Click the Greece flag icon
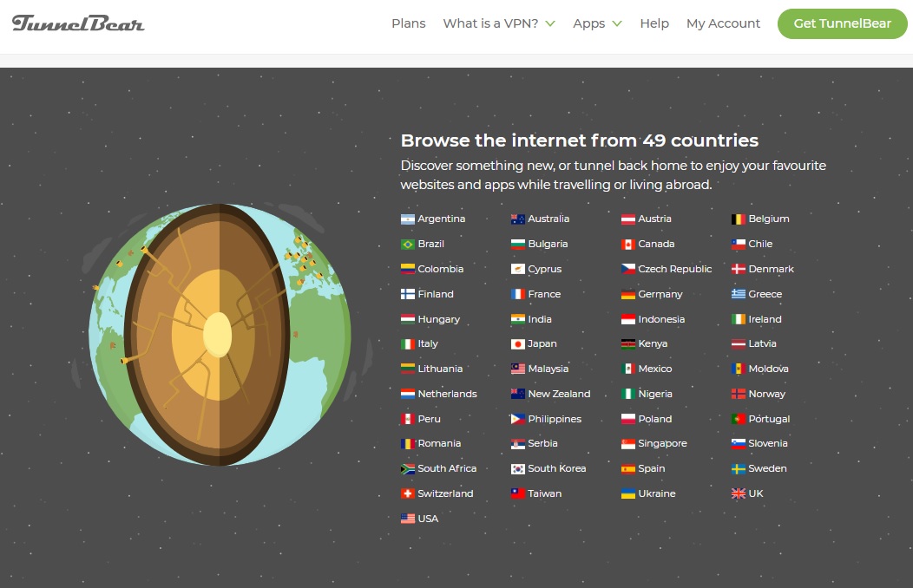 click(739, 294)
